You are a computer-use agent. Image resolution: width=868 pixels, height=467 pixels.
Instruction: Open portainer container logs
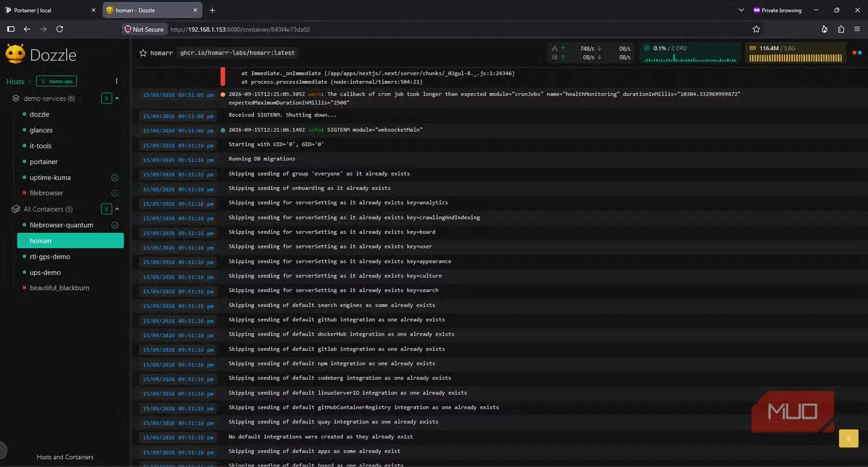point(43,162)
